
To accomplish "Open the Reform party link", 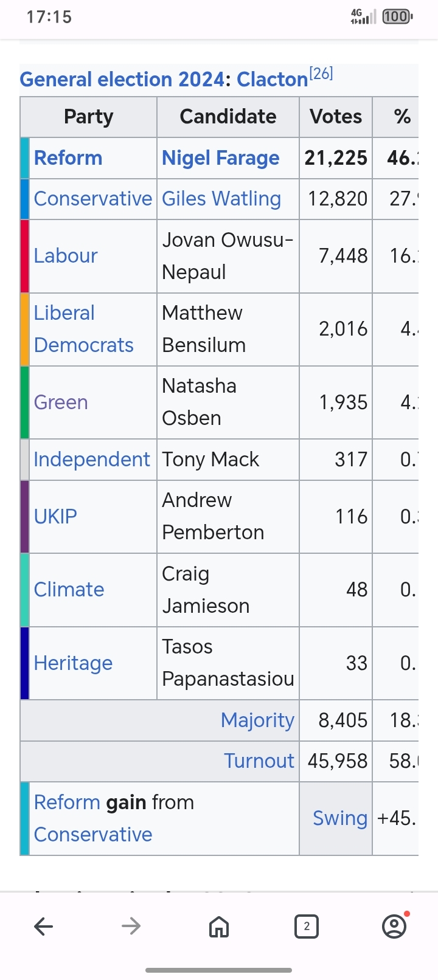I will click(68, 158).
